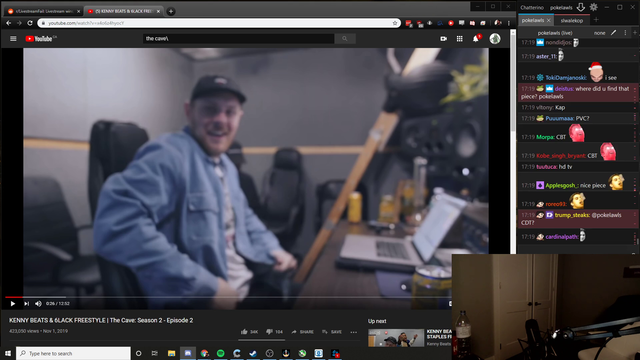This screenshot has height=360, width=640.
Task: Click the video title KENNY BEATS & 6LACK FREESTYLE
Action: point(101,320)
